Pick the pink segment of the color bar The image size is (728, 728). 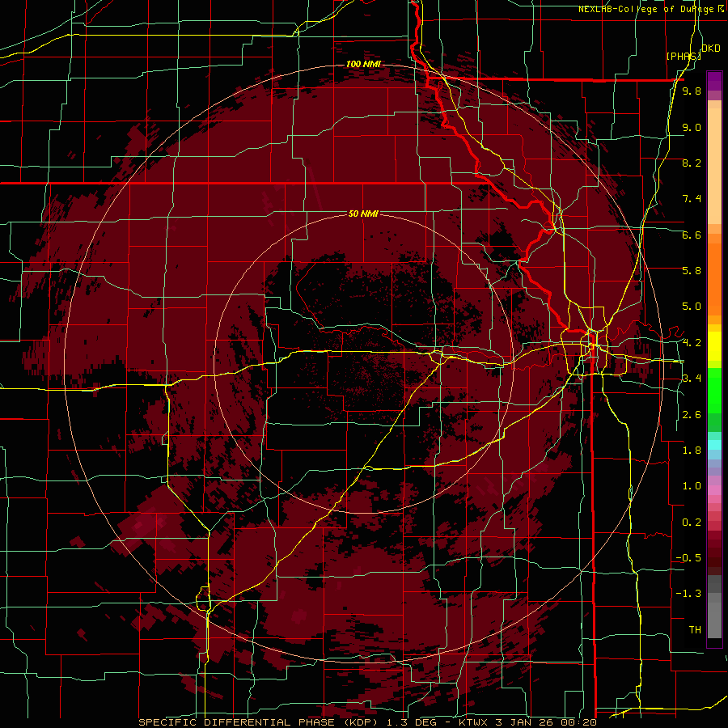point(714,490)
